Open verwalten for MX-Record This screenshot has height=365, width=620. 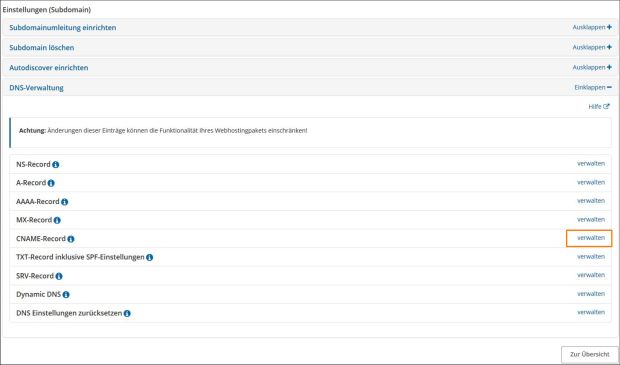coord(591,219)
